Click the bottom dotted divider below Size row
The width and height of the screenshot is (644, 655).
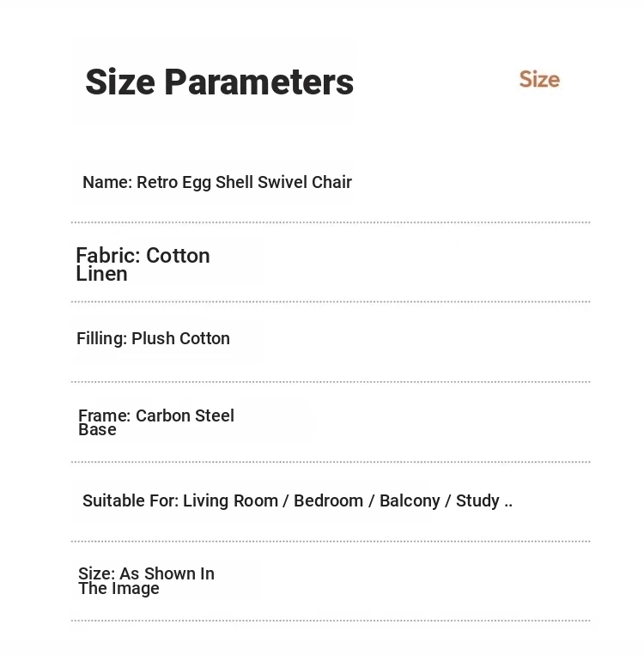(331, 621)
